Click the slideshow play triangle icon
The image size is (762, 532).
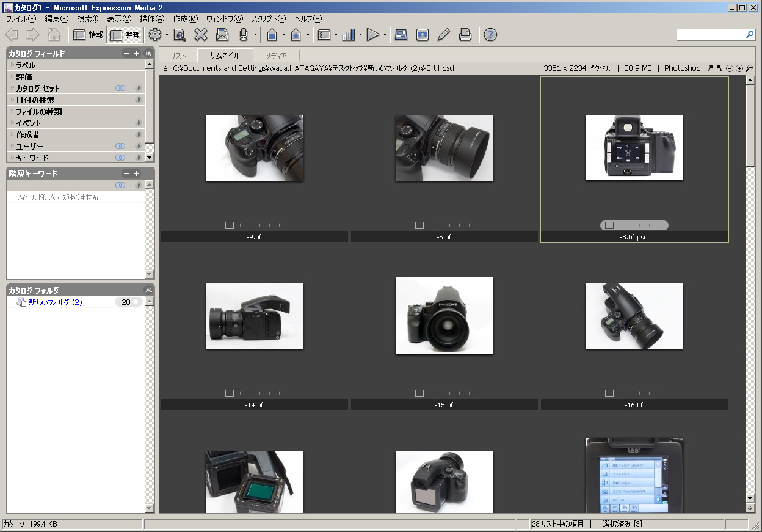point(373,35)
